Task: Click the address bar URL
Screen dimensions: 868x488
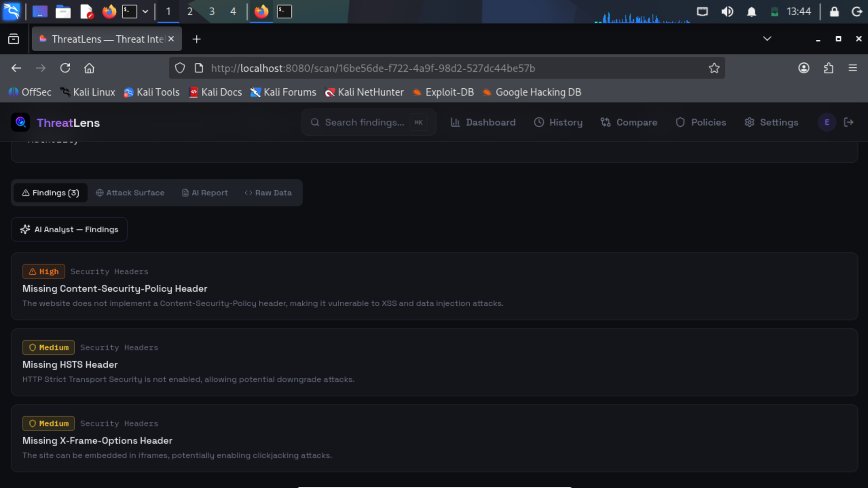Action: [x=373, y=68]
